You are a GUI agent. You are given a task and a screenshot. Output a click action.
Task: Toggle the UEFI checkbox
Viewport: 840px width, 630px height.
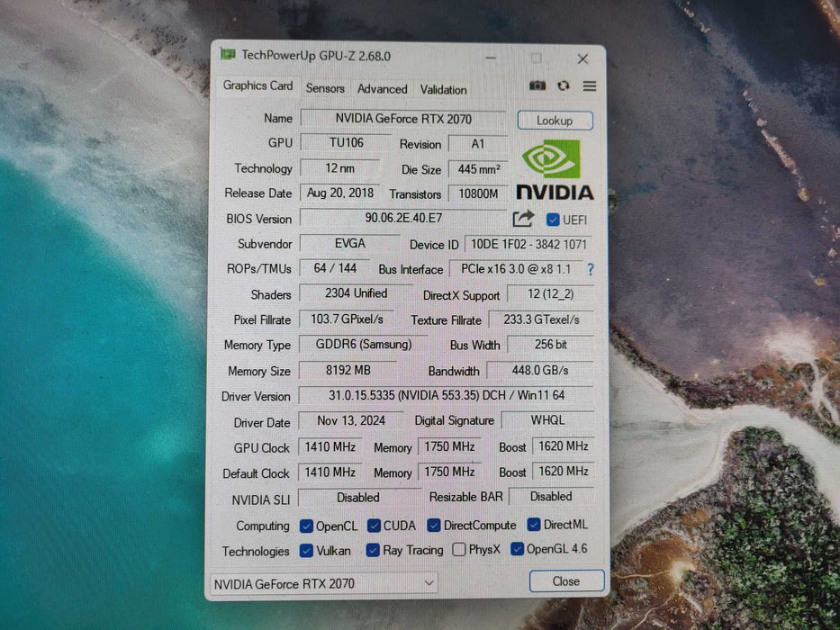[553, 220]
